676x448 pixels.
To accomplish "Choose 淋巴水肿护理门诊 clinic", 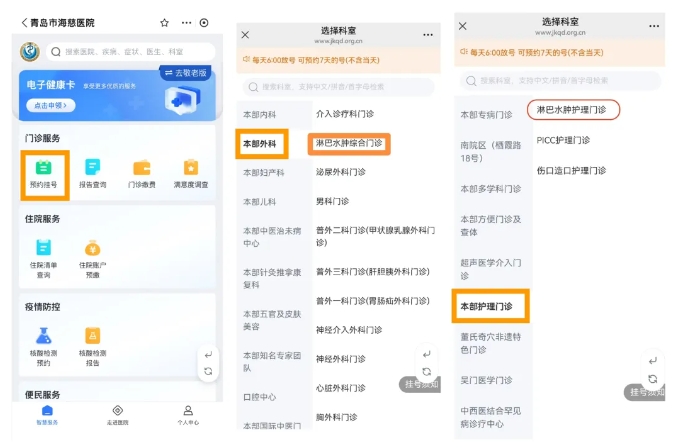I will [572, 109].
